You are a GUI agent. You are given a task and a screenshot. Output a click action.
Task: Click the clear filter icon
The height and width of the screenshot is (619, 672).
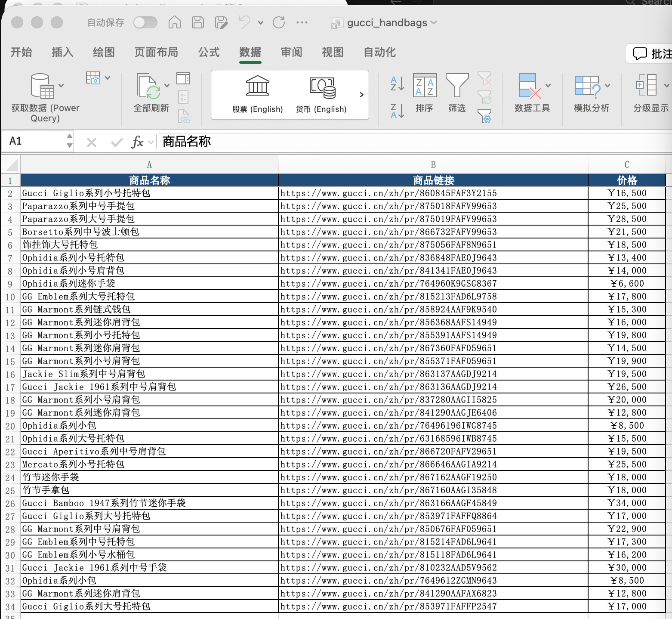(484, 78)
